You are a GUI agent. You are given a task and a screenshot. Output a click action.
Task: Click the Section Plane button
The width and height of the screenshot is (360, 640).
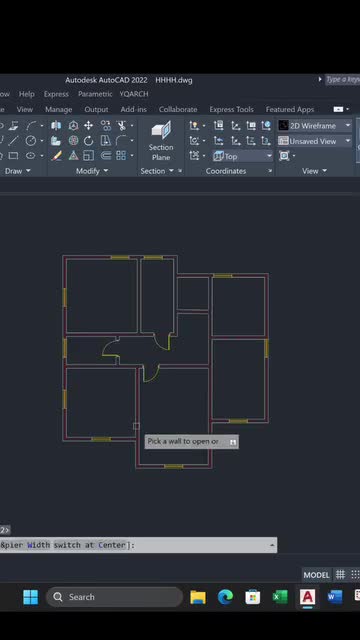tap(161, 141)
